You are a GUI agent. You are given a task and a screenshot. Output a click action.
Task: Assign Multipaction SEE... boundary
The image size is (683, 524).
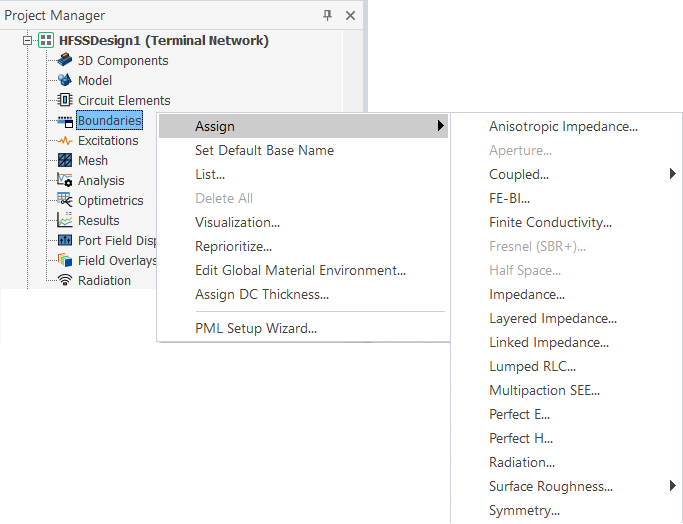coord(544,390)
